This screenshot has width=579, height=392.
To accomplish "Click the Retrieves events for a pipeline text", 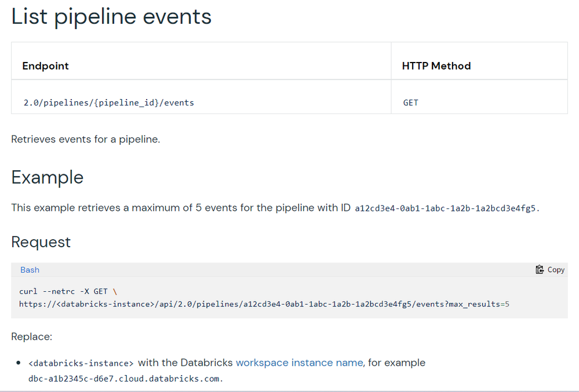I will (x=85, y=140).
